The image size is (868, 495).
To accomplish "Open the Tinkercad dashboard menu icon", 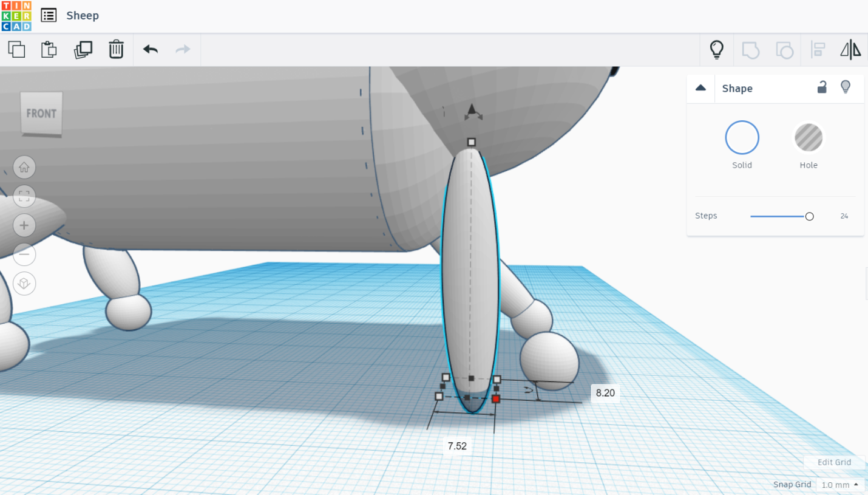I will point(49,15).
